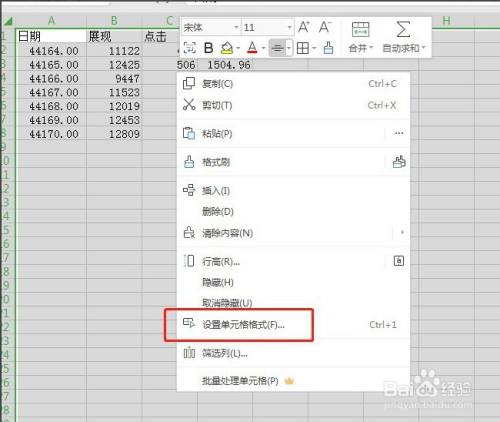Viewport: 500px width, 422px height.
Task: Decrease font size with the smaller A icon
Action: 325,27
